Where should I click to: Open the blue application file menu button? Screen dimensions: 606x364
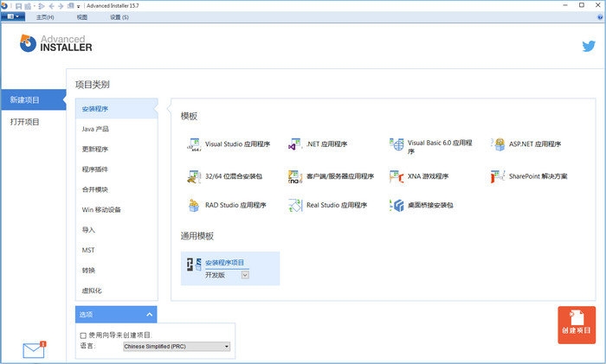click(13, 17)
